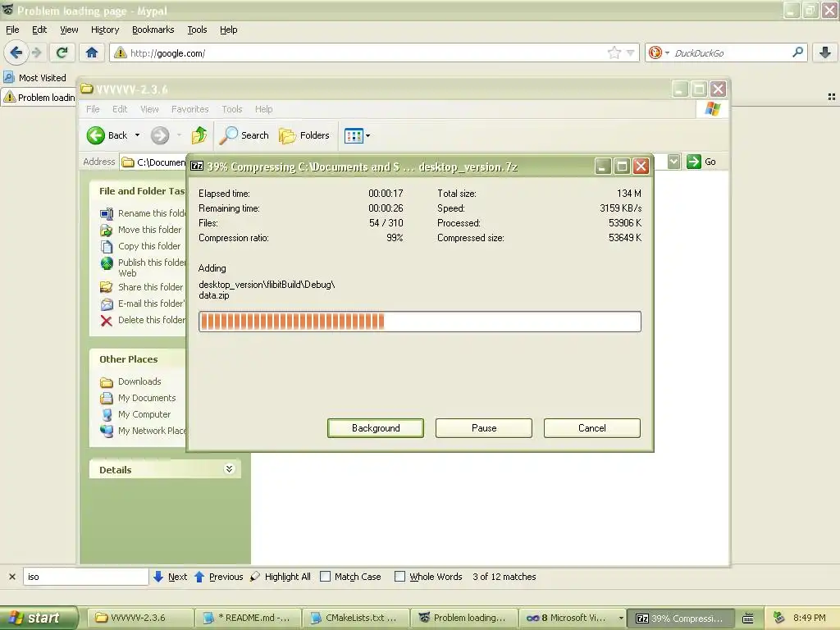Click the Rename this folder task
Image resolution: width=840 pixels, height=630 pixels.
point(144,213)
